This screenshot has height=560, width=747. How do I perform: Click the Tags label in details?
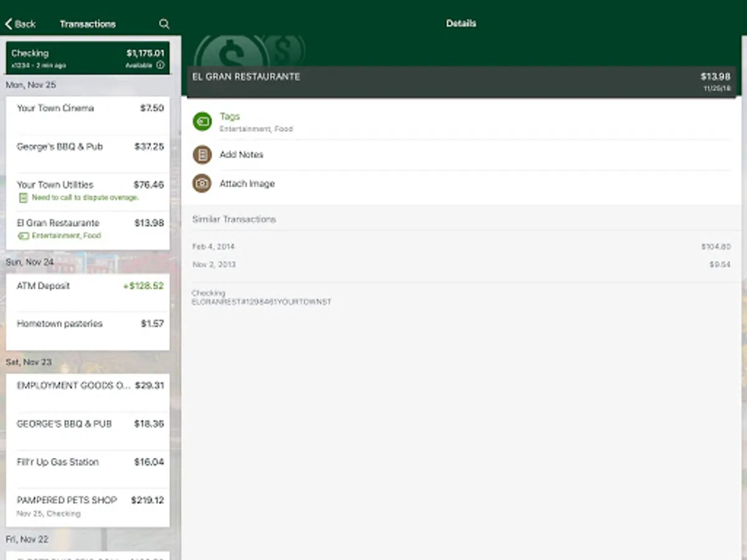coord(230,116)
